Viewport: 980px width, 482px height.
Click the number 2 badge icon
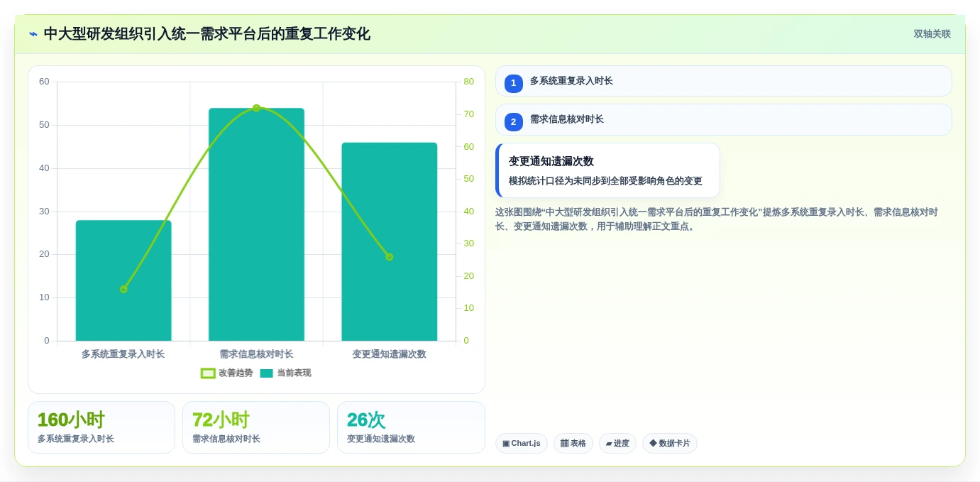point(514,121)
